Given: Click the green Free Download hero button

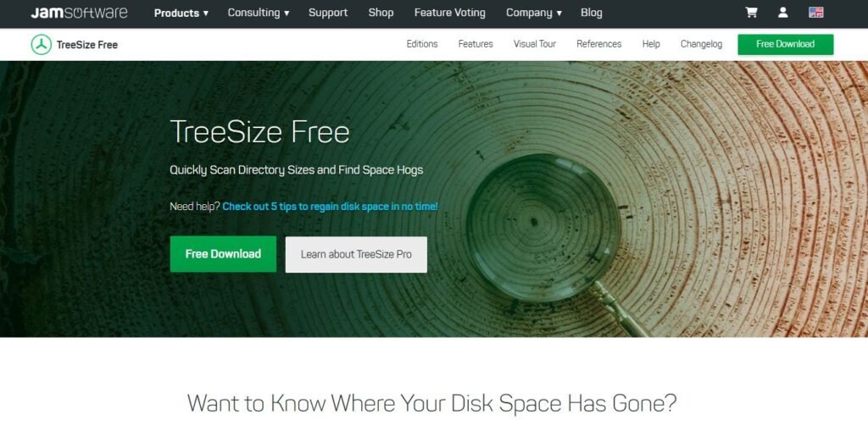Looking at the screenshot, I should pos(223,254).
